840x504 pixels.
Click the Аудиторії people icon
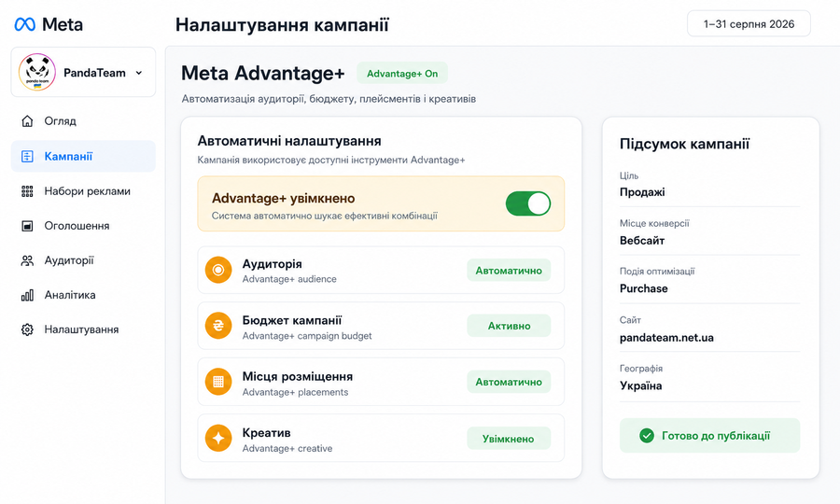point(27,260)
